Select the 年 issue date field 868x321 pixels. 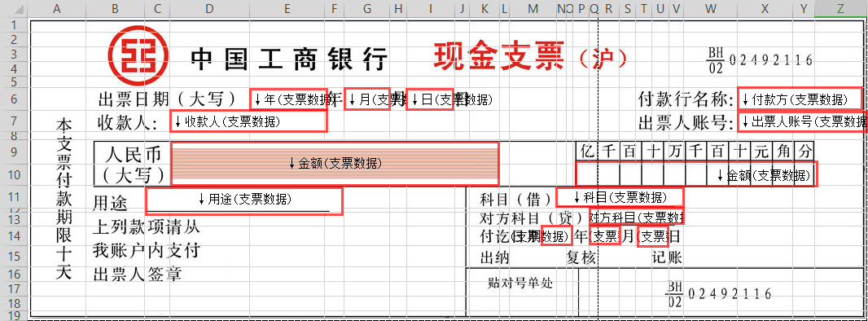pos(288,99)
